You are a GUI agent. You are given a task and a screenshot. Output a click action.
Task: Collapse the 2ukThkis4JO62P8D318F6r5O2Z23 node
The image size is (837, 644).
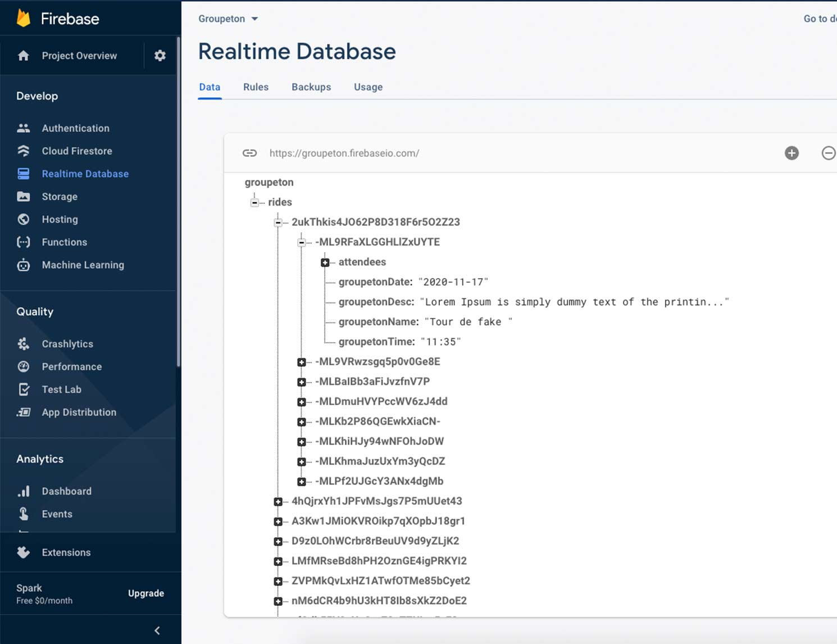click(278, 222)
